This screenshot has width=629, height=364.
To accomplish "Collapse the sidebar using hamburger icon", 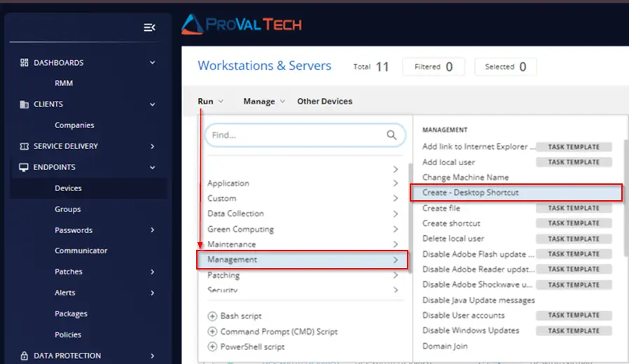I will click(x=149, y=27).
